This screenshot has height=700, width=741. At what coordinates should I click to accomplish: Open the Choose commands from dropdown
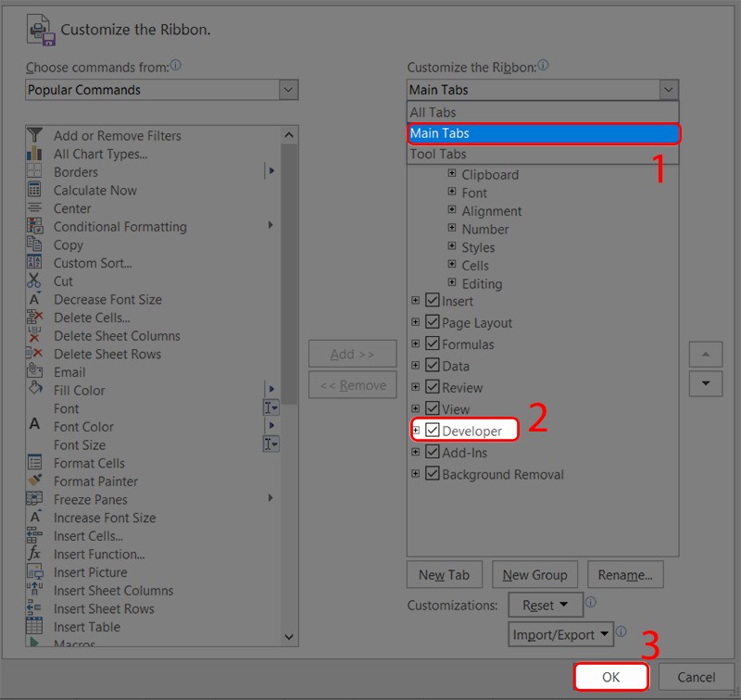(x=288, y=90)
